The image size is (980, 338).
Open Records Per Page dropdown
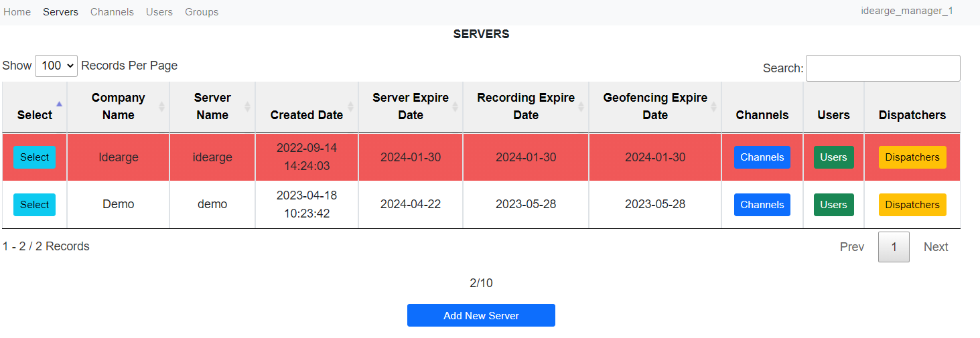tap(56, 66)
